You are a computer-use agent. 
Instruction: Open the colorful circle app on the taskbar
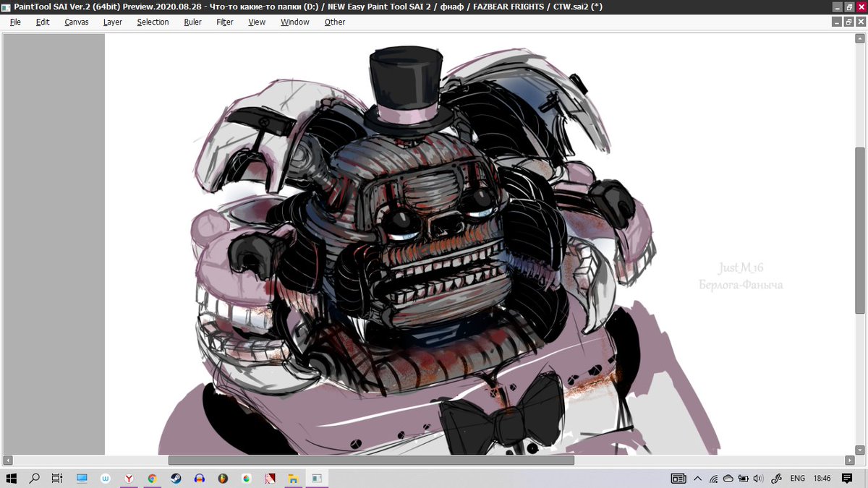pyautogui.click(x=246, y=478)
